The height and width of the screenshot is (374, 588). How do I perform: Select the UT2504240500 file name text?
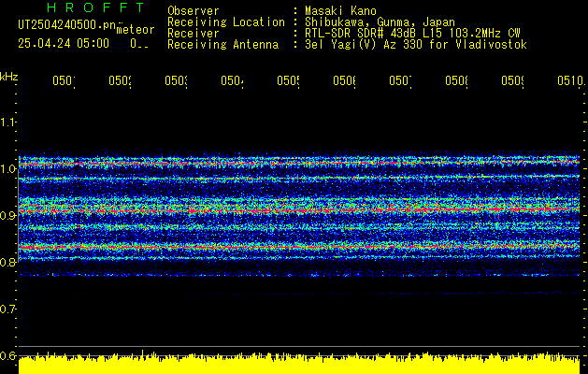click(67, 25)
